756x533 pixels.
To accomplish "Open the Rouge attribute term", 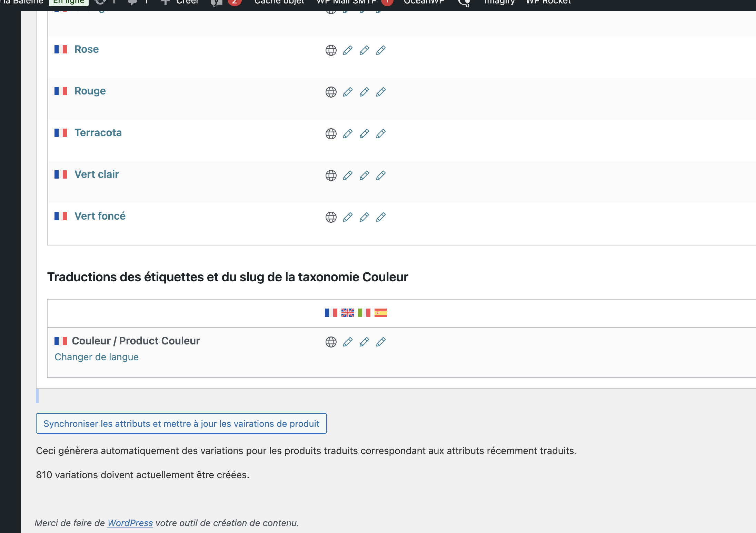I will 90,91.
